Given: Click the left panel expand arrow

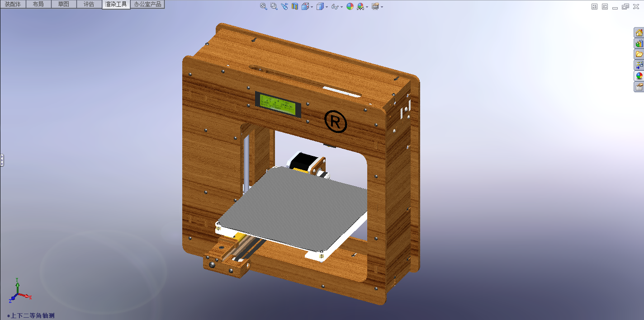Looking at the screenshot, I should 2,159.
